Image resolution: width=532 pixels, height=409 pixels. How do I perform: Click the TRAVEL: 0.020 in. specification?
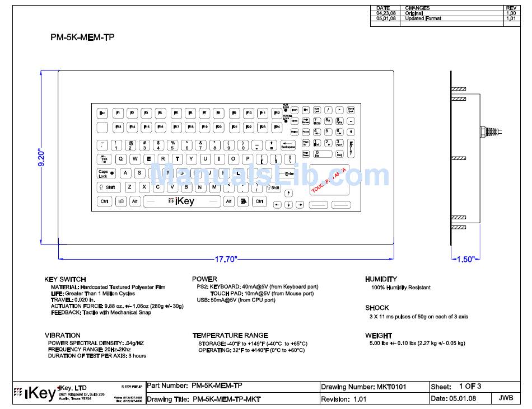pyautogui.click(x=73, y=300)
